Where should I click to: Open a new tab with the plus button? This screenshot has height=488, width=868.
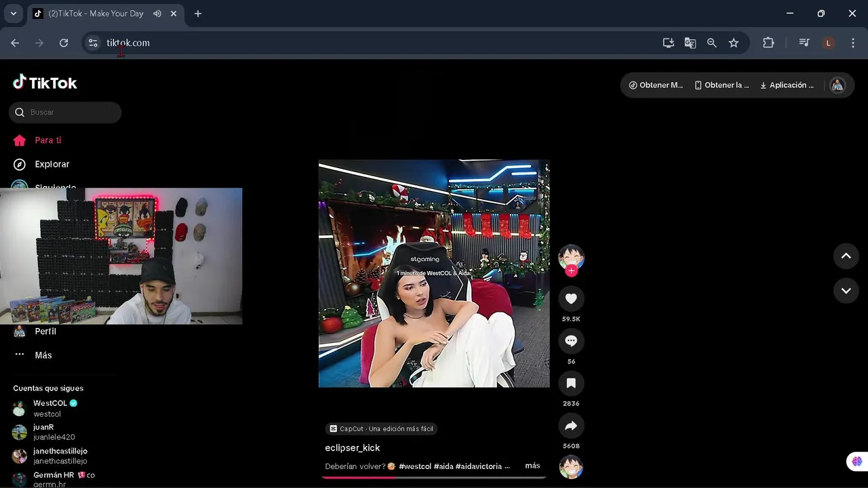coord(198,14)
